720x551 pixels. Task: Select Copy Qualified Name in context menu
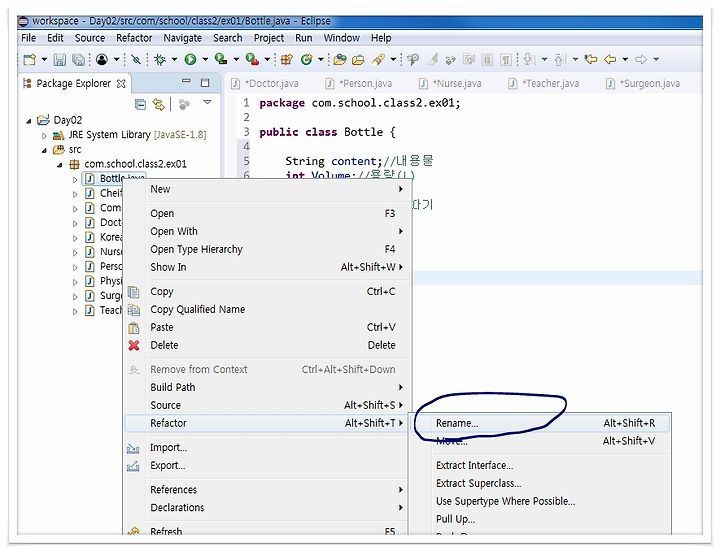(x=267, y=309)
